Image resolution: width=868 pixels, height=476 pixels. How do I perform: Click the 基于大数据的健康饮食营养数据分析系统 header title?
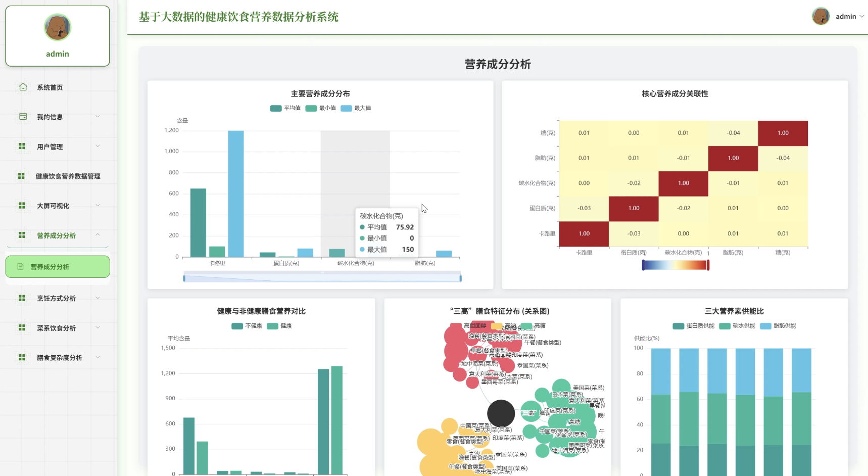238,17
